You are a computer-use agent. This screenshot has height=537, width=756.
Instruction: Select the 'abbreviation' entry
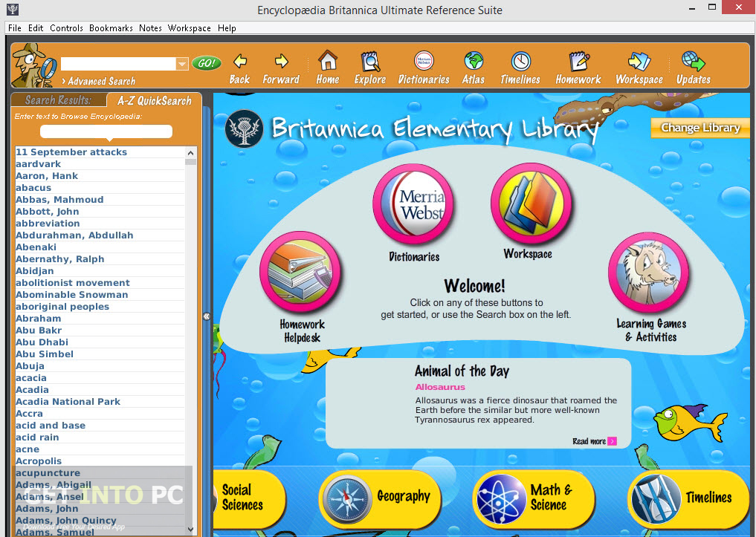[100, 224]
